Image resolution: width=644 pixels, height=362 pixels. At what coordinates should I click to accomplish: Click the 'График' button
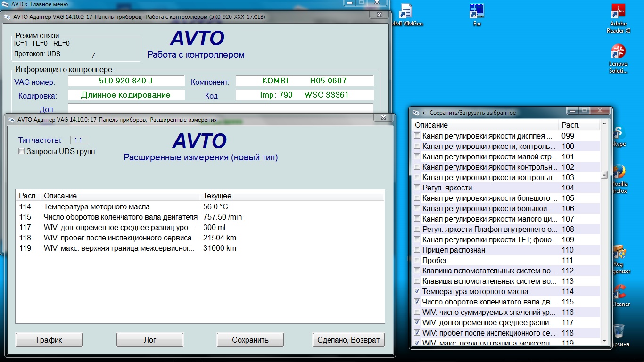click(49, 340)
